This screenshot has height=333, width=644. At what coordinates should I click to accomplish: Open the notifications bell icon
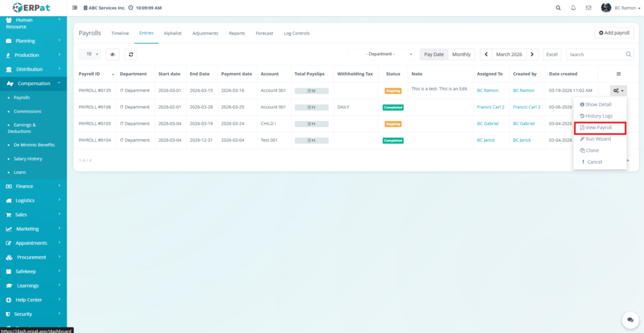click(x=573, y=8)
